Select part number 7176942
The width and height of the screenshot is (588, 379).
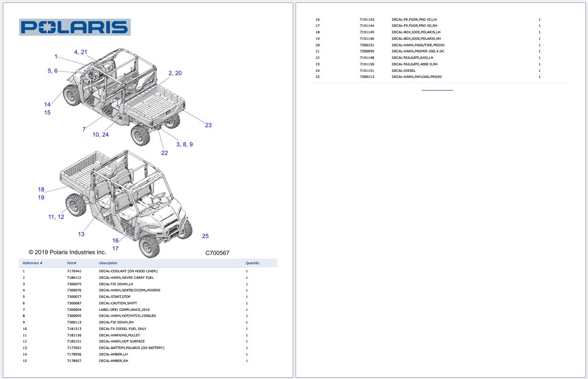click(x=74, y=271)
